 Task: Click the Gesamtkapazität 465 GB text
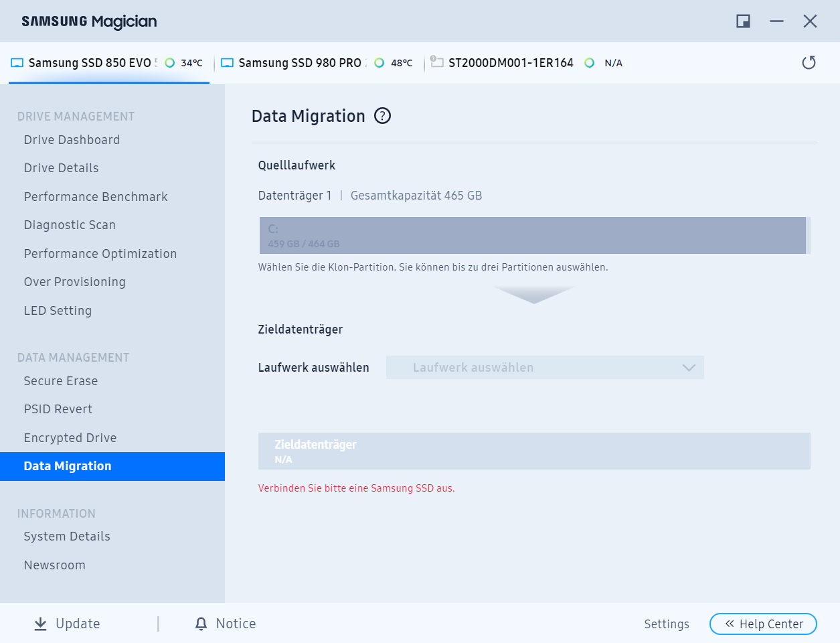pyautogui.click(x=416, y=196)
